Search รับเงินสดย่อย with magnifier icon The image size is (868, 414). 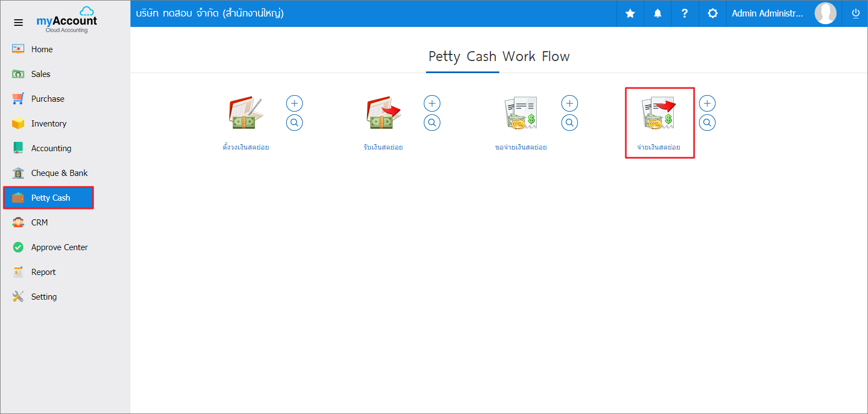[432, 123]
